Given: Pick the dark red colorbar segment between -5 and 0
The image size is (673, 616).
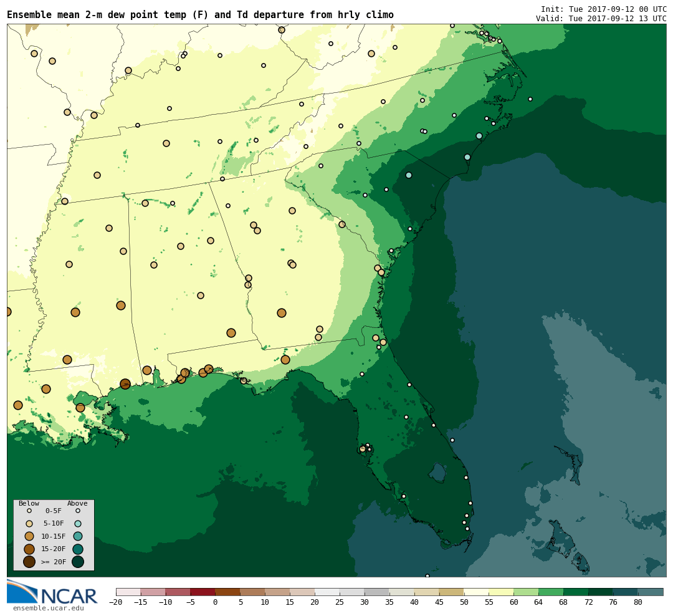Looking at the screenshot, I should pos(203,592).
